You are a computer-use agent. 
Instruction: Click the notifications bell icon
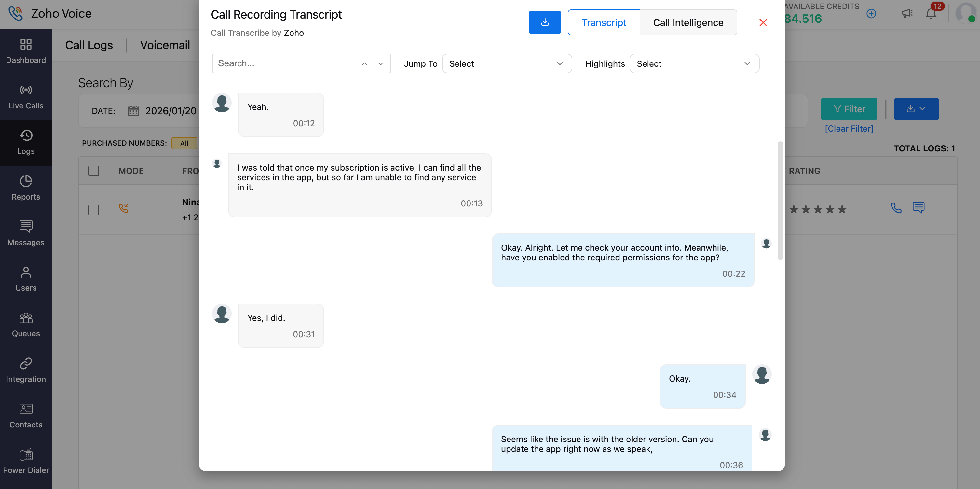click(x=931, y=14)
